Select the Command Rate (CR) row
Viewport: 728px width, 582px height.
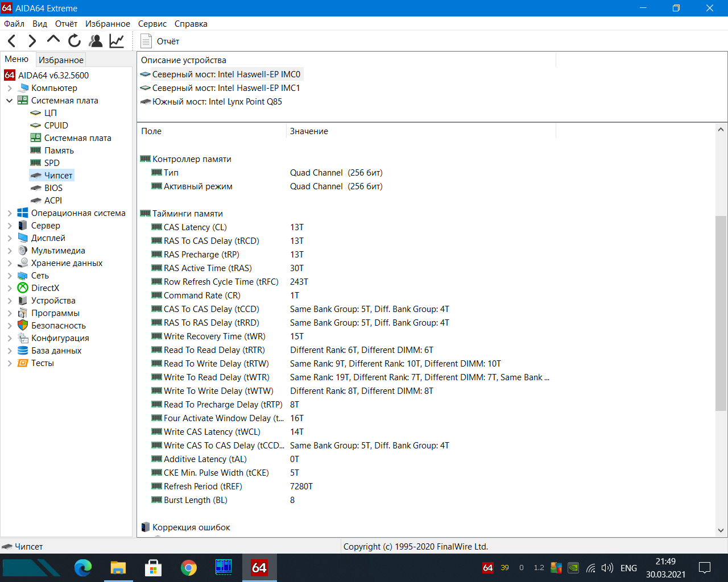347,296
